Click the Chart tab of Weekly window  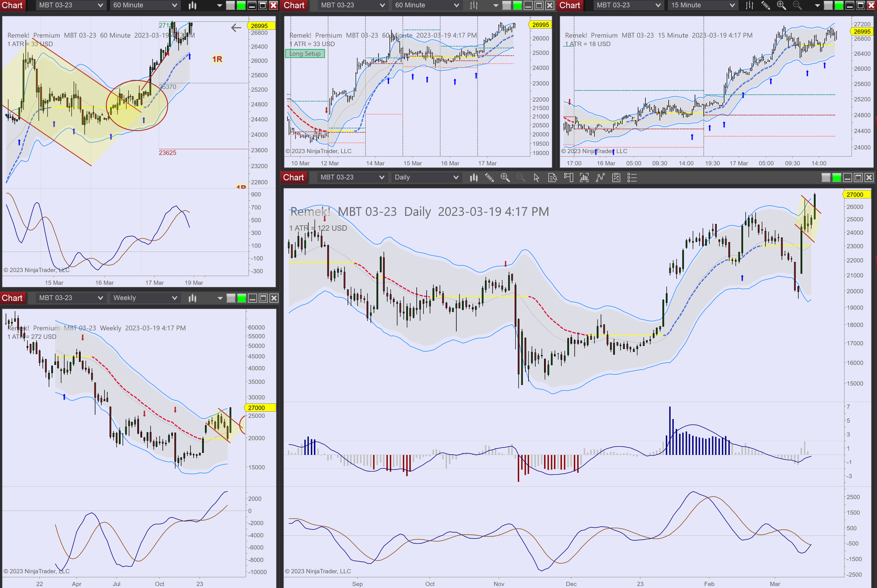pos(12,298)
